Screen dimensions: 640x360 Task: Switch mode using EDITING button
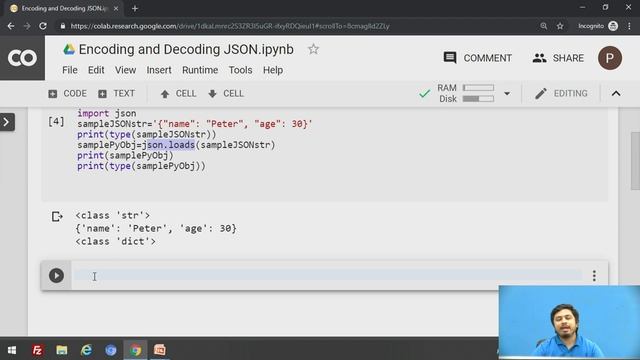pyautogui.click(x=561, y=93)
